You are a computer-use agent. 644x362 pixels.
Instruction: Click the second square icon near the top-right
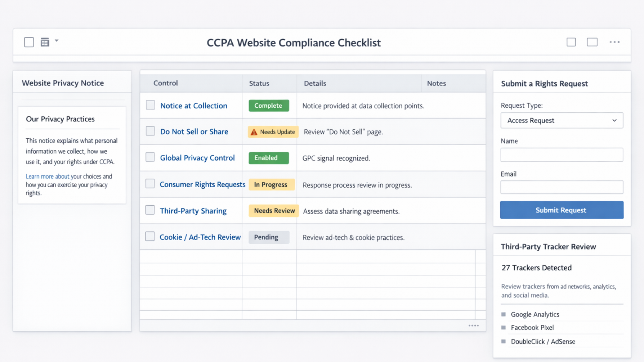pos(592,42)
